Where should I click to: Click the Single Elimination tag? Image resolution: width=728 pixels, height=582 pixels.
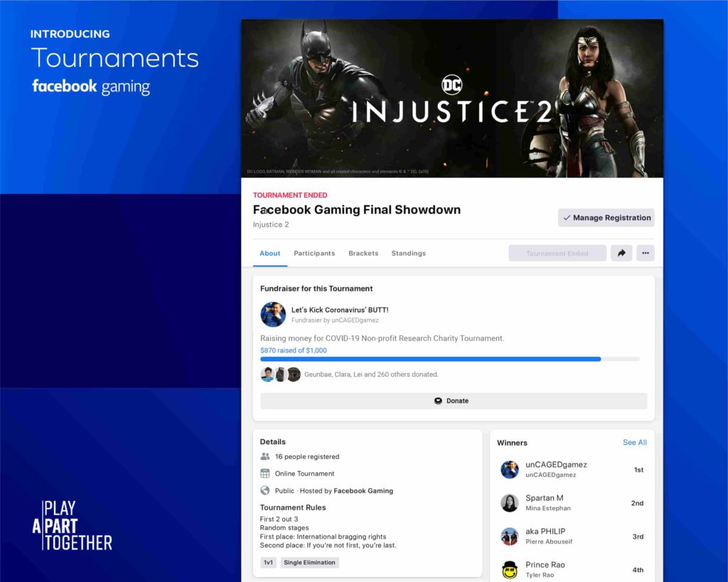coord(310,563)
